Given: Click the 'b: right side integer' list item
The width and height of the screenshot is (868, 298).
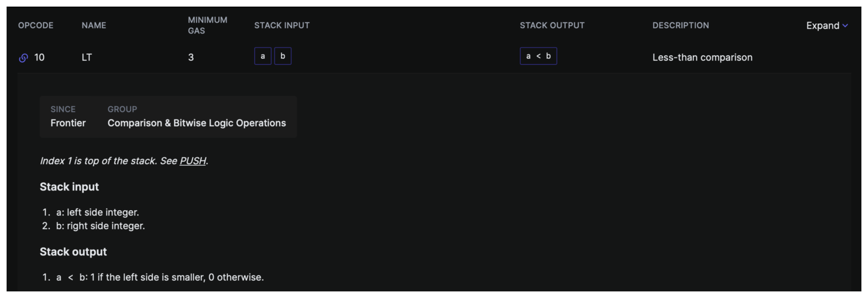Looking at the screenshot, I should [x=100, y=226].
